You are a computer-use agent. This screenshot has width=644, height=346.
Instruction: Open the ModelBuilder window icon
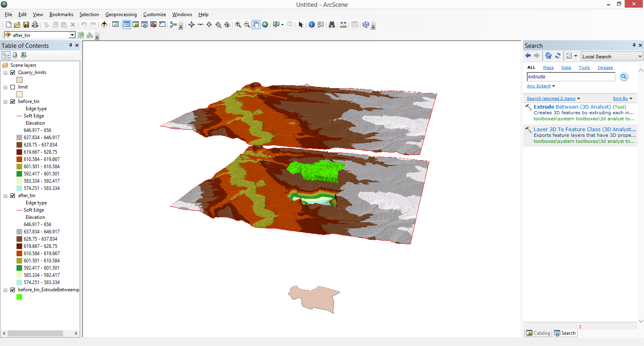point(173,25)
